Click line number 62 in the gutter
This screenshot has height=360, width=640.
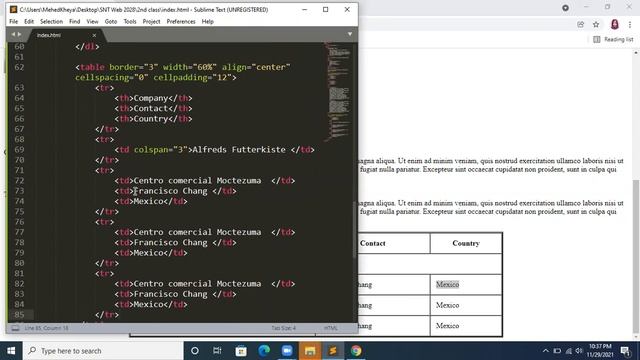click(x=19, y=67)
